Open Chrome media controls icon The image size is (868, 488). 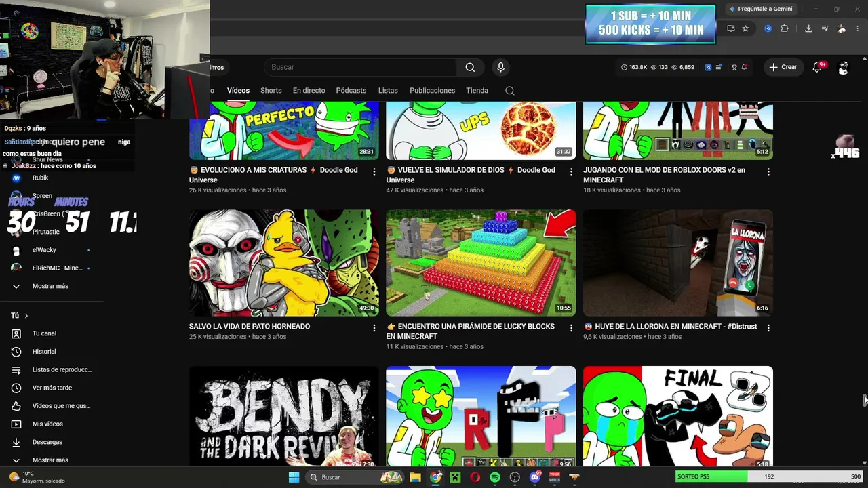(825, 28)
